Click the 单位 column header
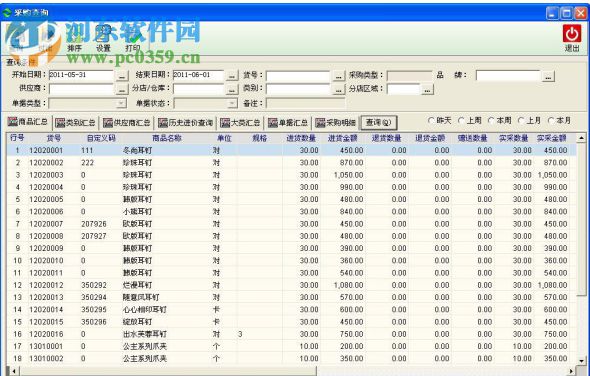590x376 pixels. coord(224,138)
